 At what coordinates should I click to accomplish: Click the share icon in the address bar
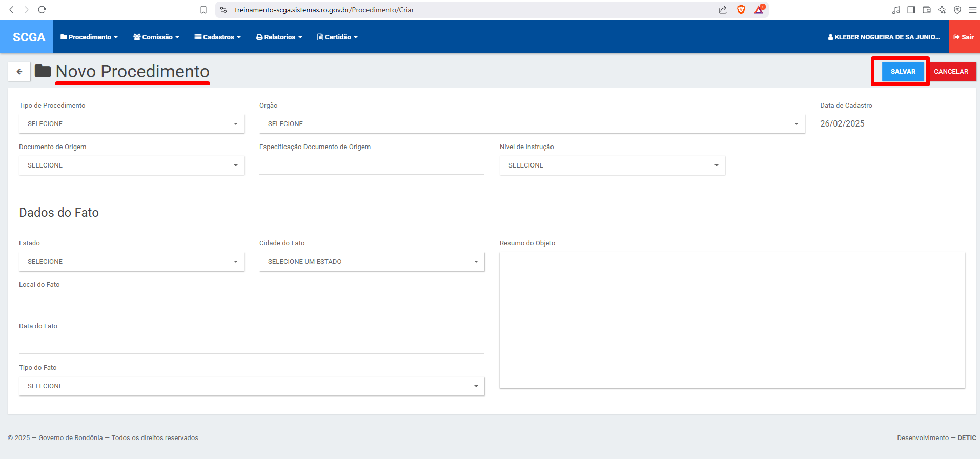click(723, 10)
